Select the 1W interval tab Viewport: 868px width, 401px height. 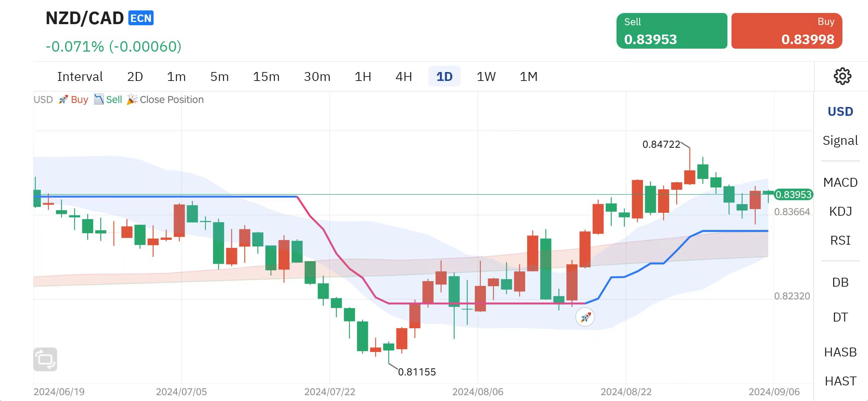tap(486, 76)
